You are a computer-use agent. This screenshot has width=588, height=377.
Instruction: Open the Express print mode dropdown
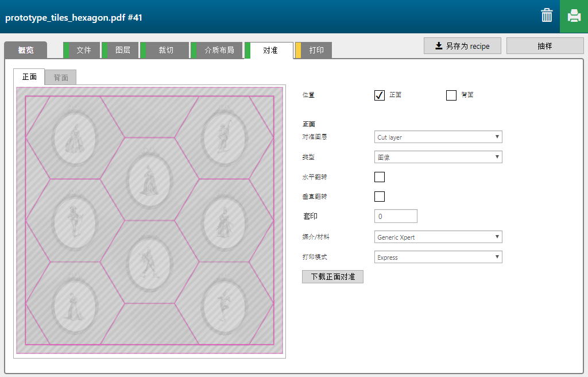point(438,257)
